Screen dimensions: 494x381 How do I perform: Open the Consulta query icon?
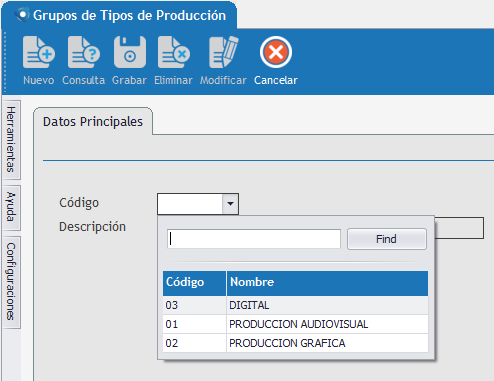click(83, 52)
